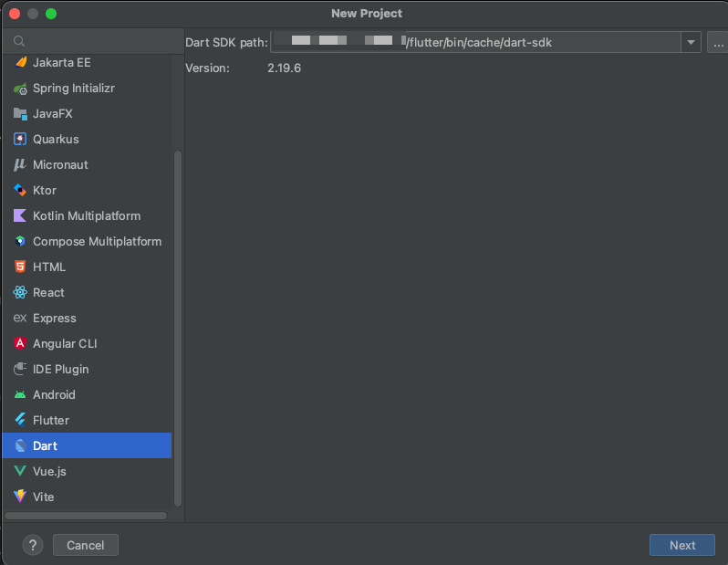Select Jakarta EE project type
Screen dimensions: 728x565
87,62
